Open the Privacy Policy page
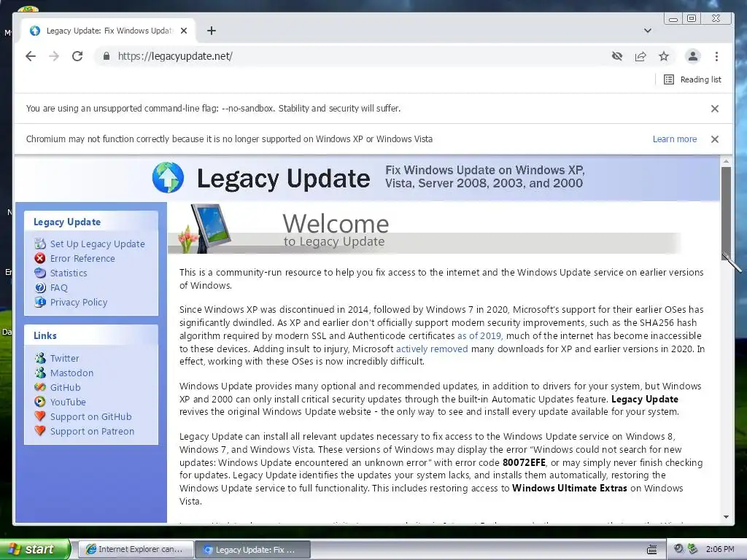This screenshot has height=560, width=747. [79, 303]
